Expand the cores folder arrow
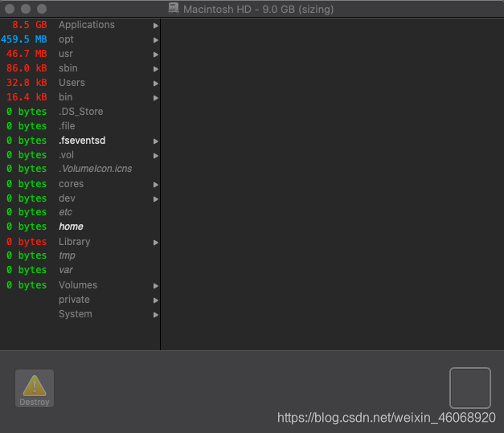 (x=156, y=185)
